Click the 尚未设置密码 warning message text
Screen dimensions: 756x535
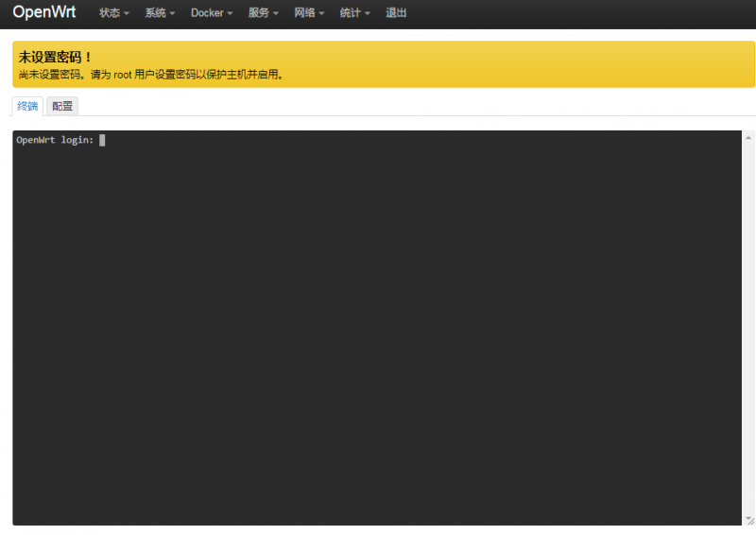(151, 75)
